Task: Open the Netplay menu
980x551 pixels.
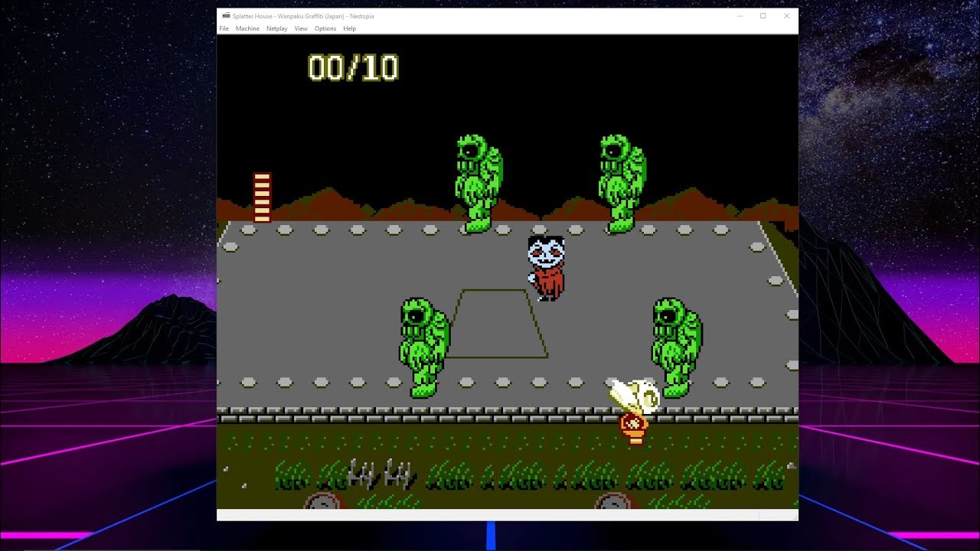Action: click(276, 28)
